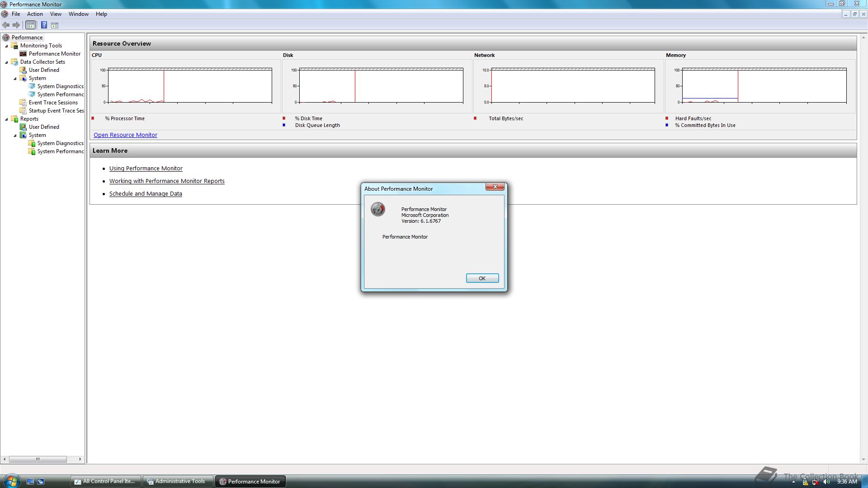Click the volume speaker tray icon
The height and width of the screenshot is (488, 868).
click(826, 482)
